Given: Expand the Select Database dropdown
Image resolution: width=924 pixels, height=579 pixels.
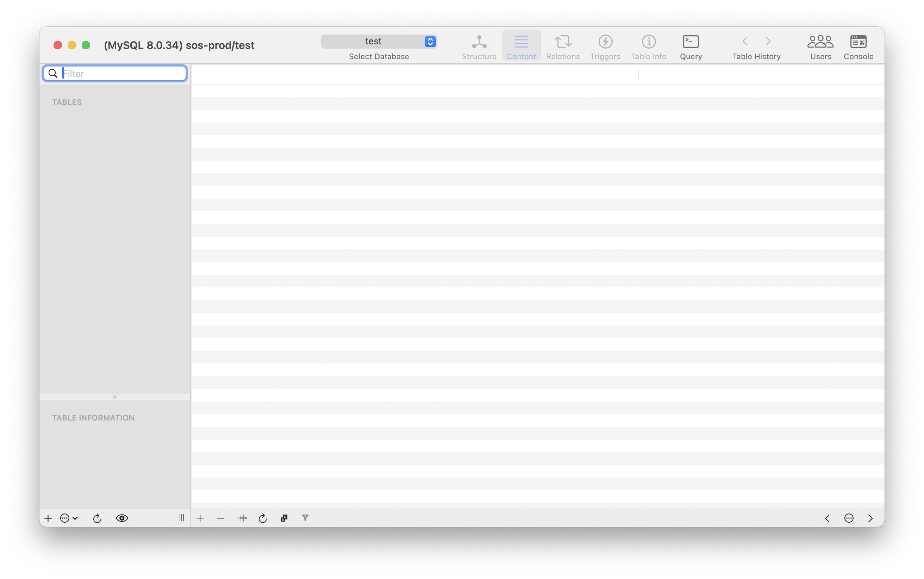Looking at the screenshot, I should (x=379, y=41).
